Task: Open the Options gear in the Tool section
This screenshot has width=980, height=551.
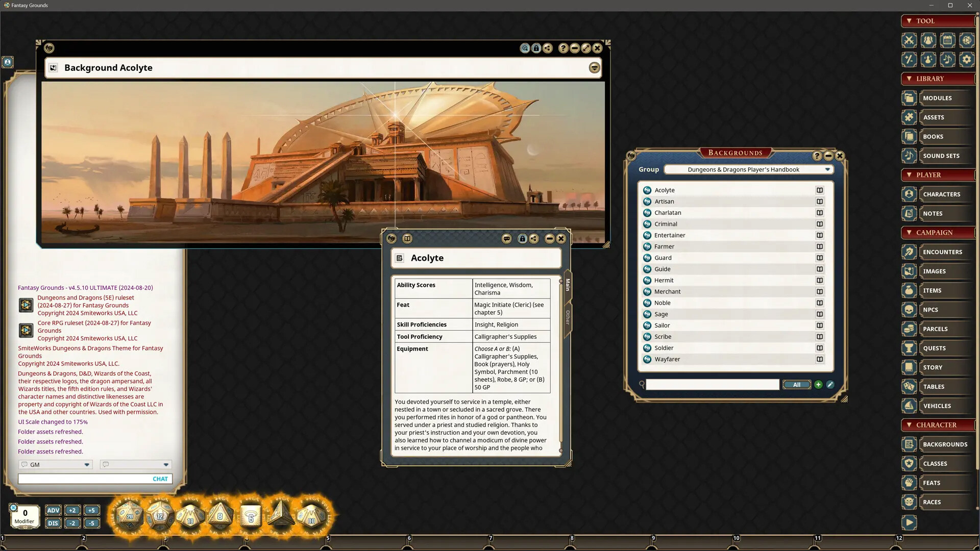Action: coord(966,59)
